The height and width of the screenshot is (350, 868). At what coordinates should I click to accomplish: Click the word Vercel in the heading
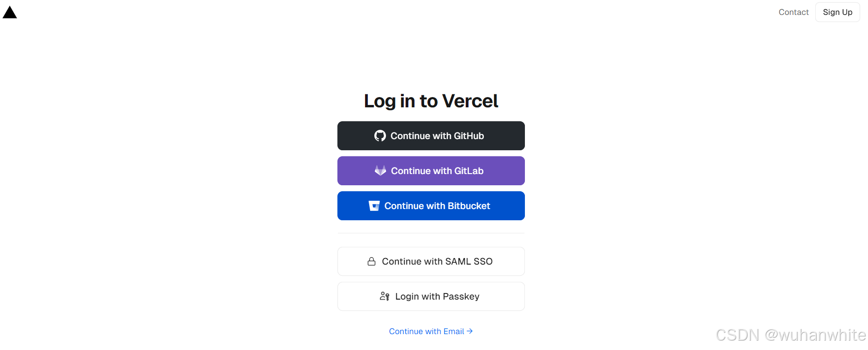(x=470, y=101)
